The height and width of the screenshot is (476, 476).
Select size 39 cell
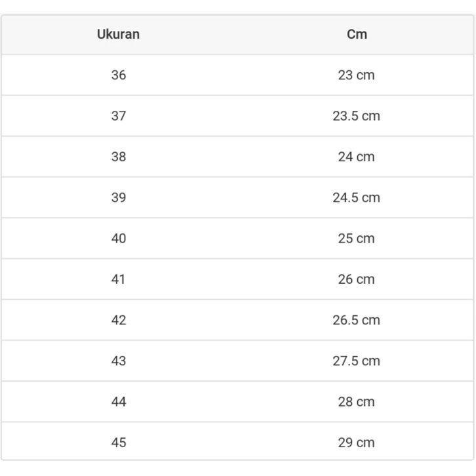point(118,197)
